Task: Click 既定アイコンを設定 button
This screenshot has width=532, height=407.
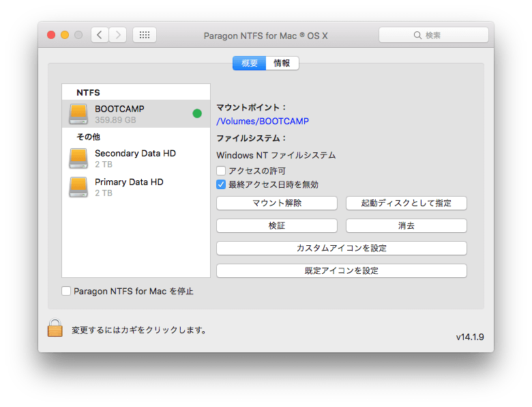Action: point(342,271)
